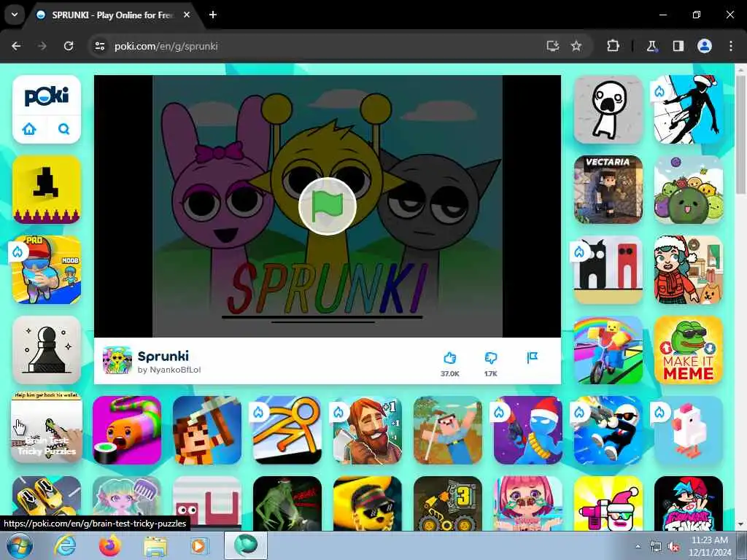The width and height of the screenshot is (747, 560).
Task: Open the monster truck number 3 game tile
Action: [x=448, y=503]
